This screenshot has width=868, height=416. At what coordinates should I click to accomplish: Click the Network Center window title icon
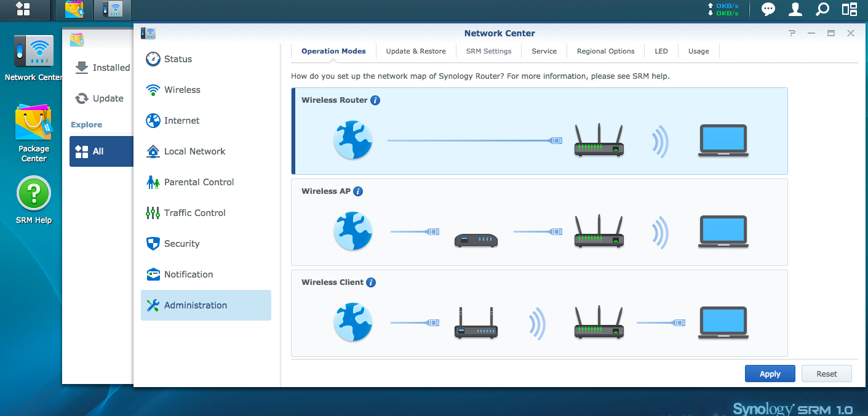tap(148, 33)
